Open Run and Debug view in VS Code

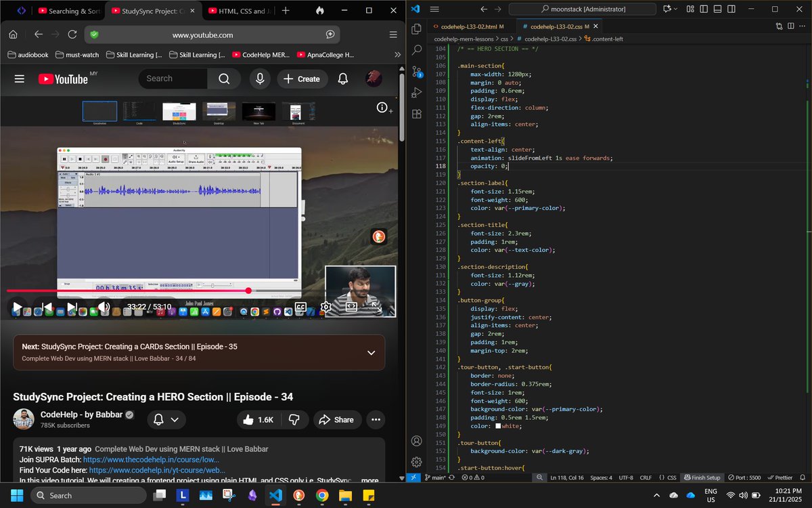click(x=417, y=92)
